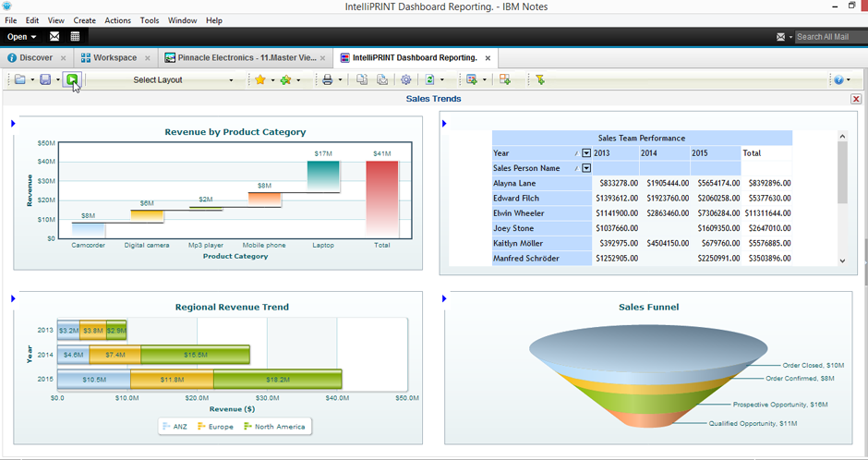The height and width of the screenshot is (460, 868).
Task: Click the green Run report icon
Action: [72, 80]
